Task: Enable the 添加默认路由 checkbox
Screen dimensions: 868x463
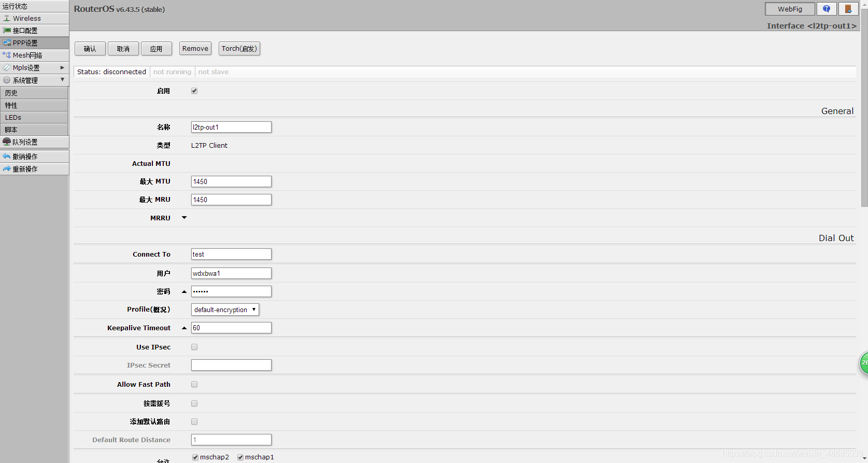Action: [194, 422]
